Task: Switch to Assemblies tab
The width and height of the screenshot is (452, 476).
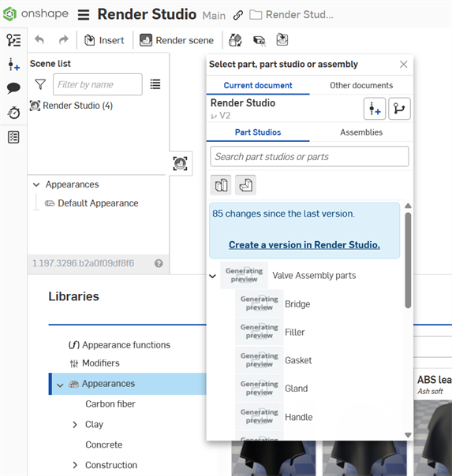Action: (x=361, y=132)
